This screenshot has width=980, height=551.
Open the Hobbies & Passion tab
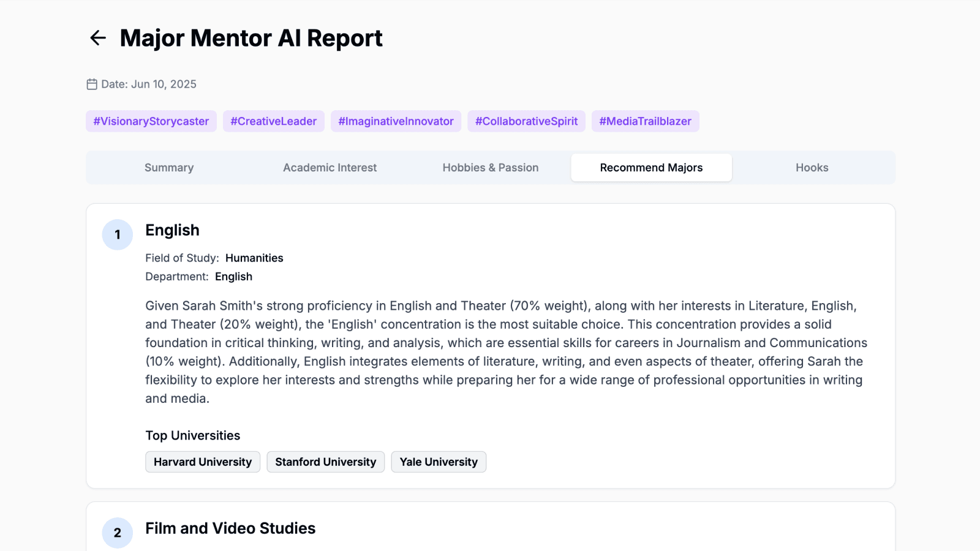tap(491, 168)
